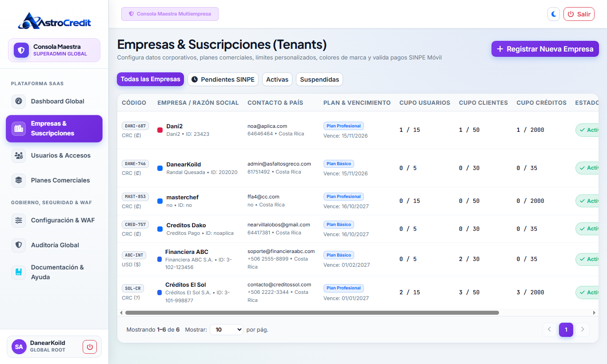Click the Activo status in Créditos El Sol row
This screenshot has height=364, width=607.
click(x=587, y=292)
